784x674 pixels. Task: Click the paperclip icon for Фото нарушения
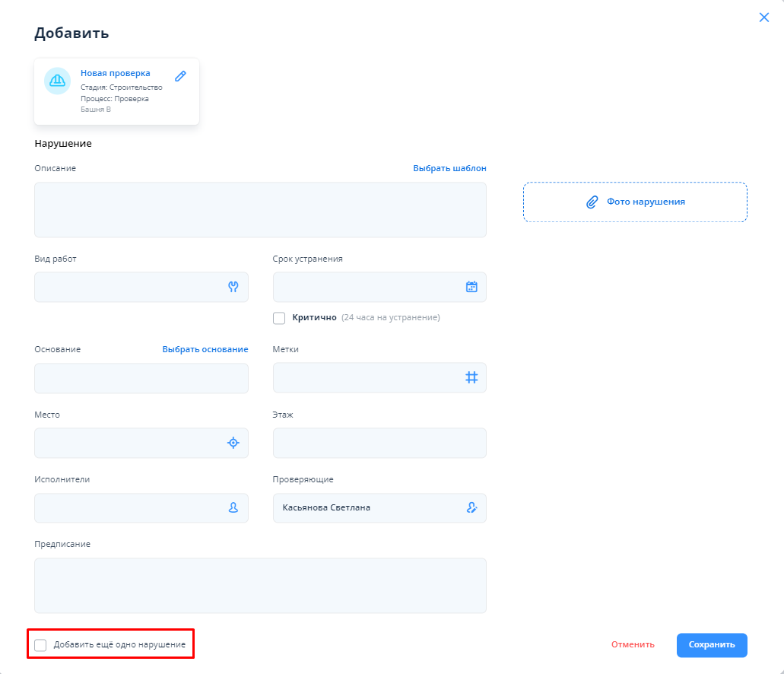pyautogui.click(x=592, y=202)
